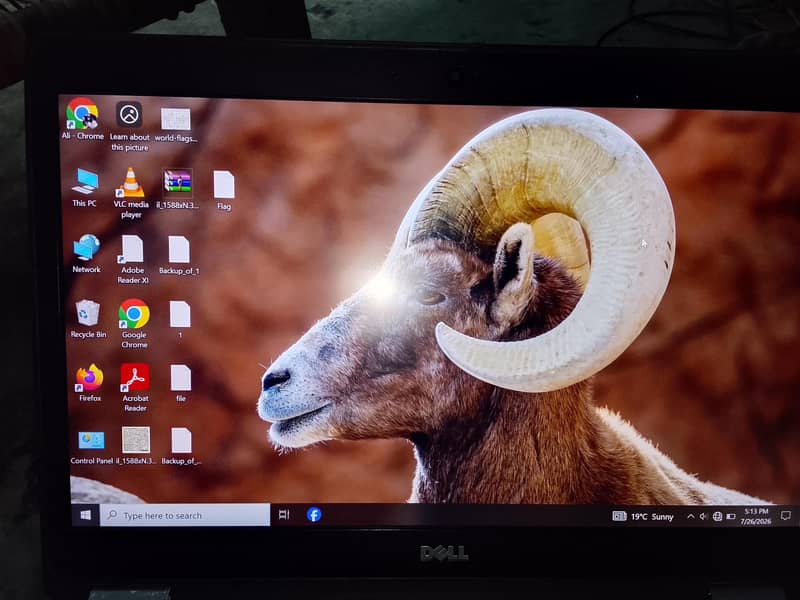Viewport: 800px width, 600px height.
Task: Expand the hidden system tray icons chevron
Action: pos(690,516)
